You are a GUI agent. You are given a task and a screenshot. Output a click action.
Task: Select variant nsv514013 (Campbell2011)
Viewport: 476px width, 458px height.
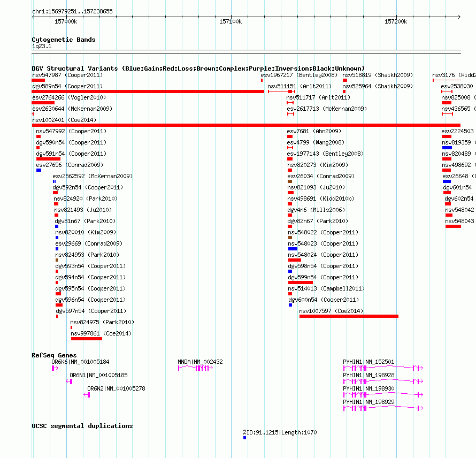pos(326,288)
